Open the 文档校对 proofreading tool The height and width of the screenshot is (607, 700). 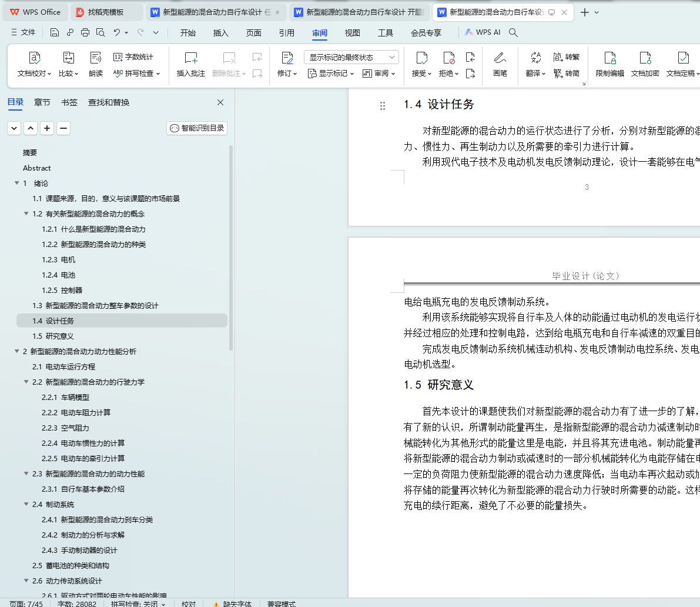pos(34,65)
